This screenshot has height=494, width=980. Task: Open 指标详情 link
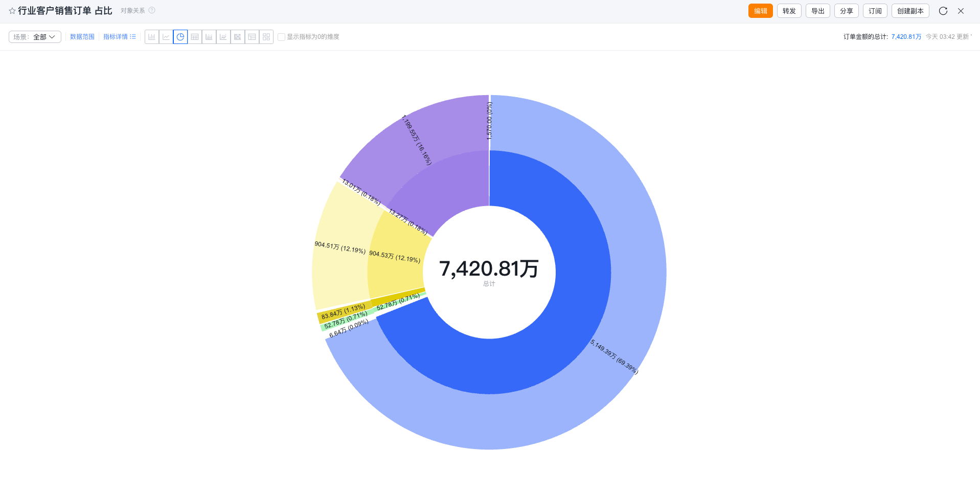click(120, 37)
